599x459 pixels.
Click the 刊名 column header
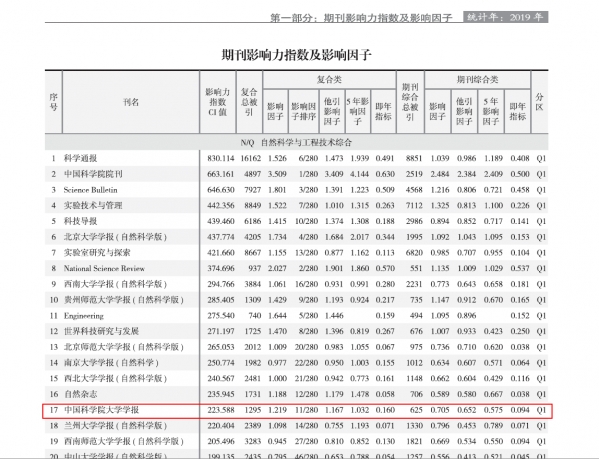point(131,102)
